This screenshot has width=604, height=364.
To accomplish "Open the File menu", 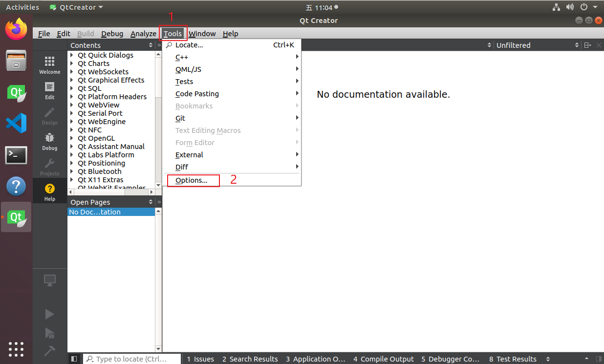I will (44, 33).
